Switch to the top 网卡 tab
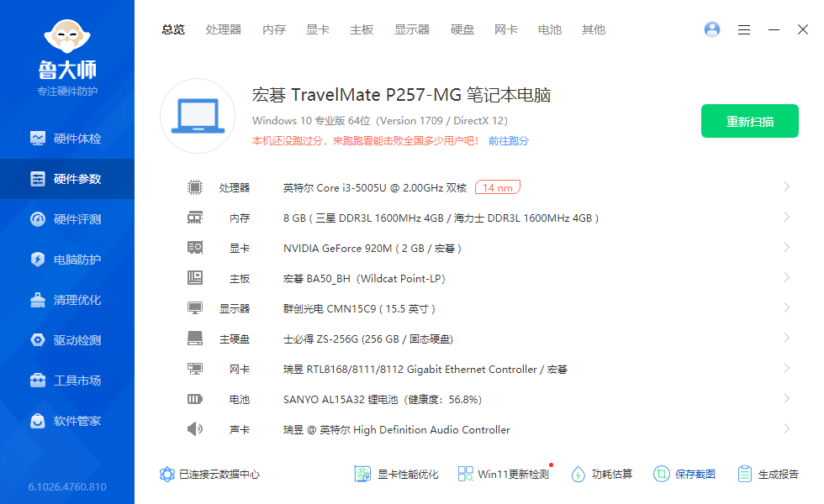 506,30
